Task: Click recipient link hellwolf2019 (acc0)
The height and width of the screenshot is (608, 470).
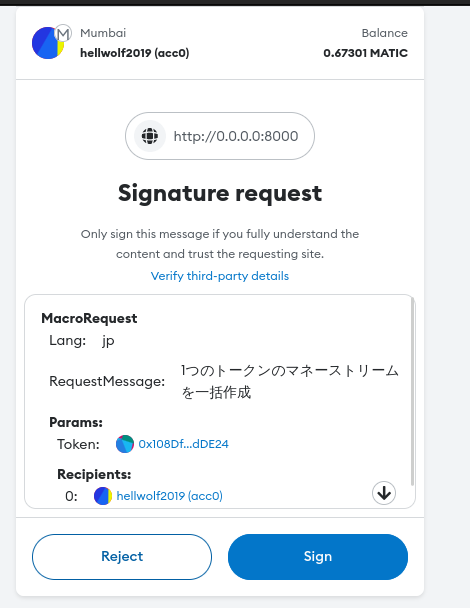Action: coord(169,496)
